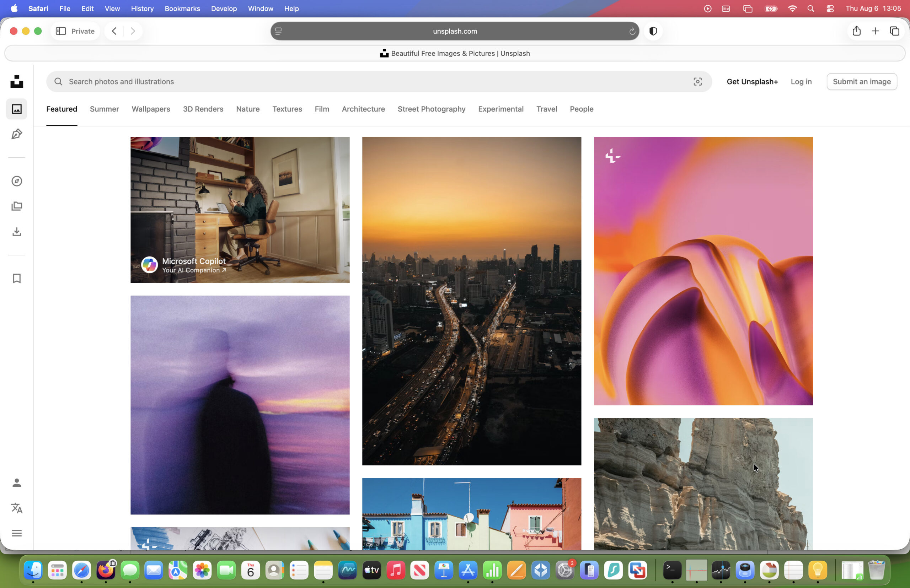Click the Log in link
Viewport: 910px width, 588px height.
(801, 81)
